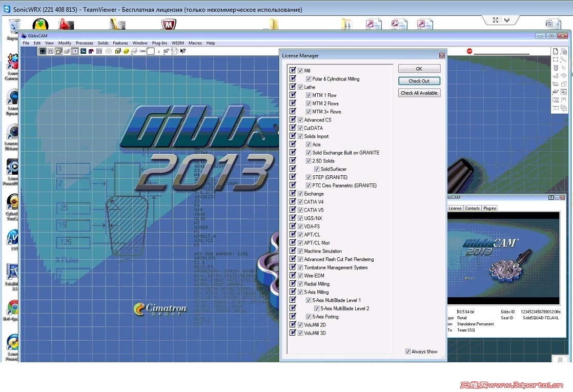Click the help pointer question-mark toolbar icon

pos(183,51)
